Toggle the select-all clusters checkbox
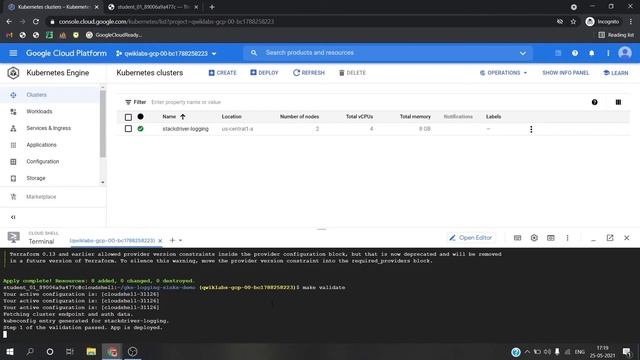The height and width of the screenshot is (360, 640). tap(128, 117)
